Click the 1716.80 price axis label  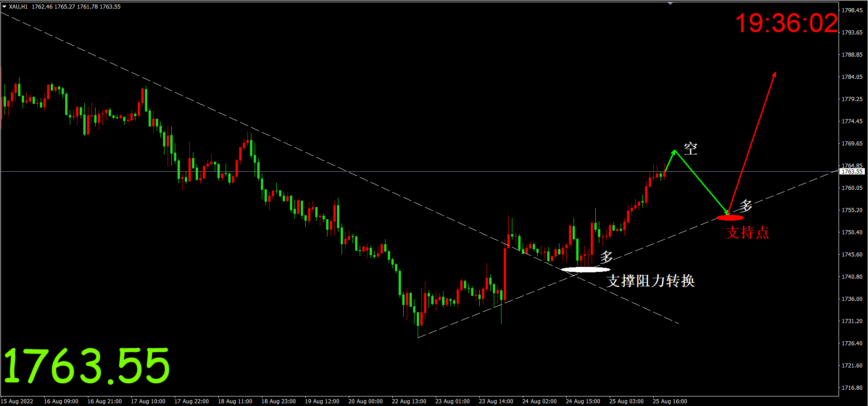coord(852,387)
